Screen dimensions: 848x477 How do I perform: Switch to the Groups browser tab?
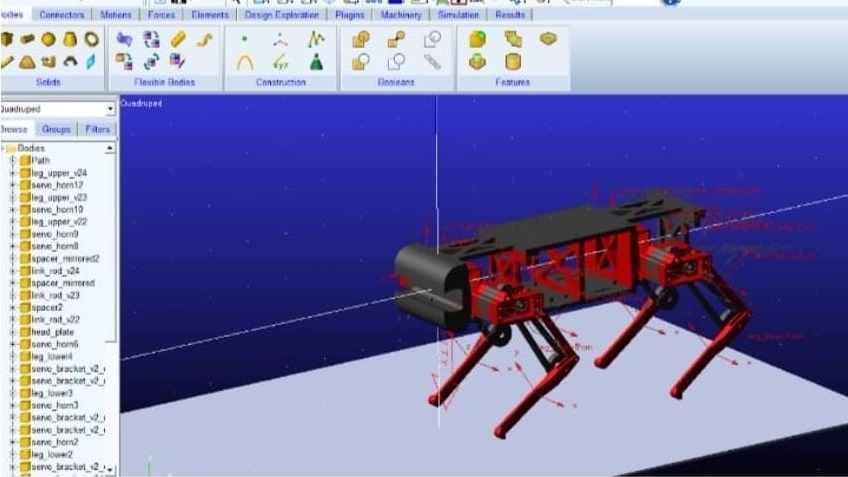click(56, 129)
